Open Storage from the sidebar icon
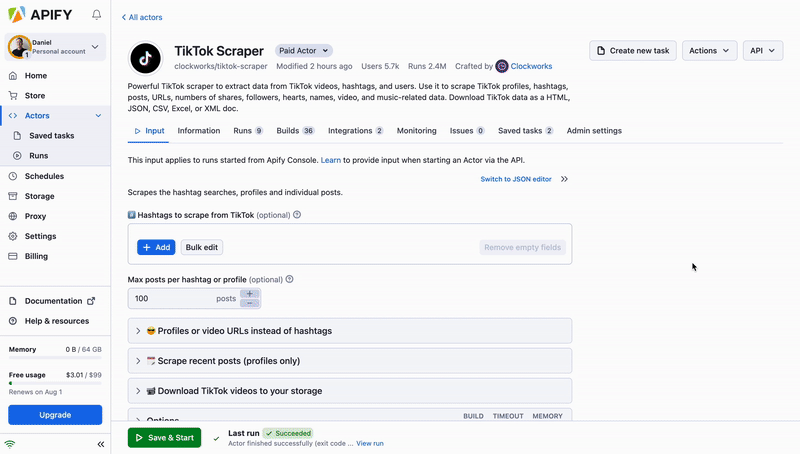This screenshot has width=800, height=454. 13,196
